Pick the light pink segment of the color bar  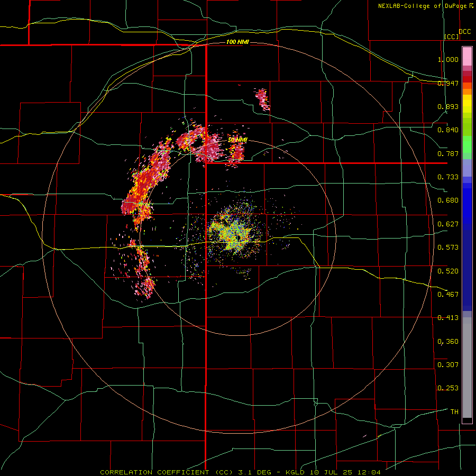tap(467, 56)
